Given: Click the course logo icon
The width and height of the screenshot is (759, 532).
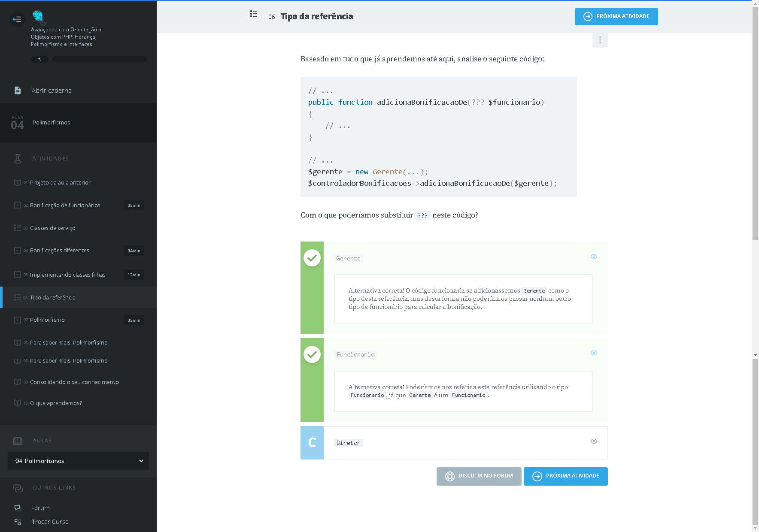Looking at the screenshot, I should (x=38, y=16).
